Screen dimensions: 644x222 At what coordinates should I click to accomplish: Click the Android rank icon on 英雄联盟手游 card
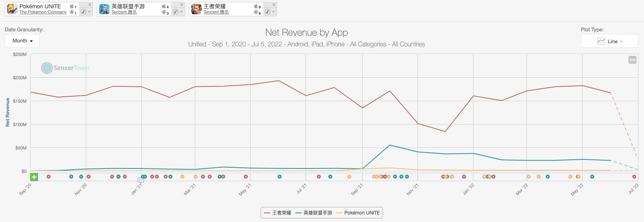[x=164, y=12]
